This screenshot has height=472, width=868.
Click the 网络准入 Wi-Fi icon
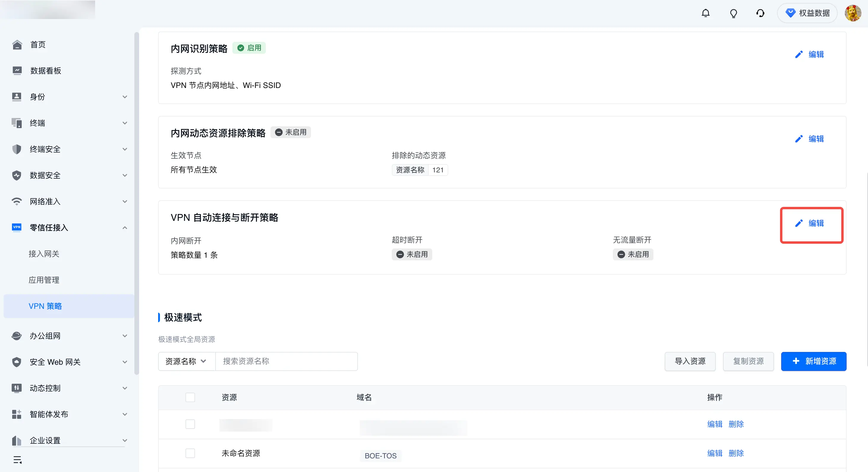click(17, 202)
